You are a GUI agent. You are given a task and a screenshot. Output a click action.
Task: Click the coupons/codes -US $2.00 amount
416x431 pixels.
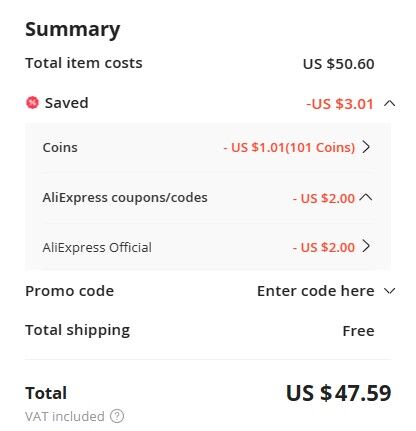coord(324,198)
